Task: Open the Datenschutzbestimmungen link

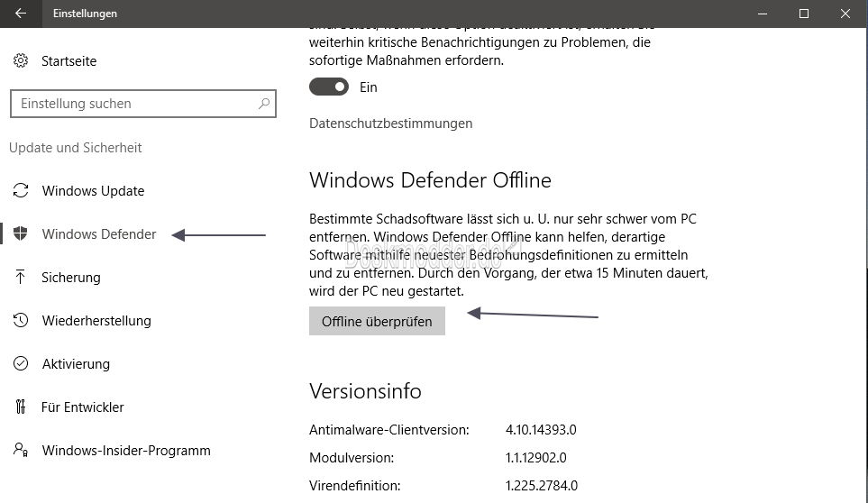Action: pos(391,123)
